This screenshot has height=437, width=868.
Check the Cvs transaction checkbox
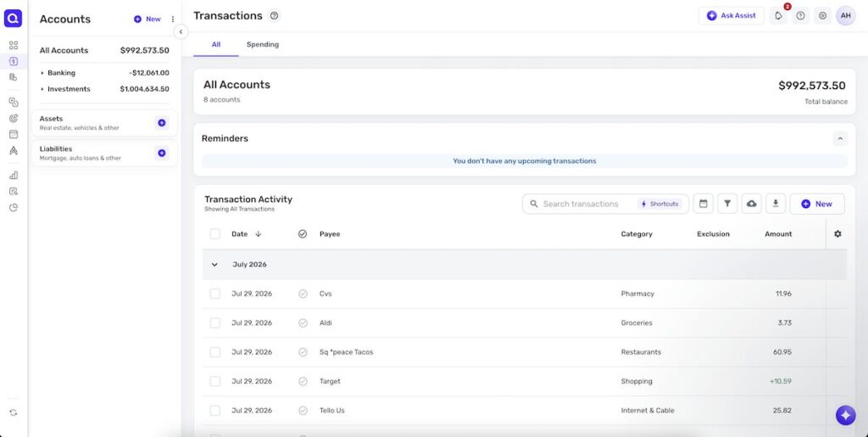tap(214, 294)
